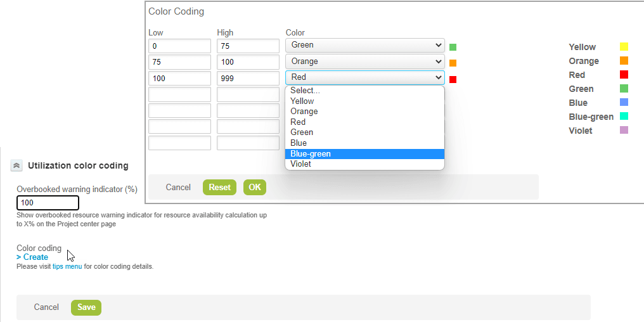Cancel the settings page at bottom

46,307
